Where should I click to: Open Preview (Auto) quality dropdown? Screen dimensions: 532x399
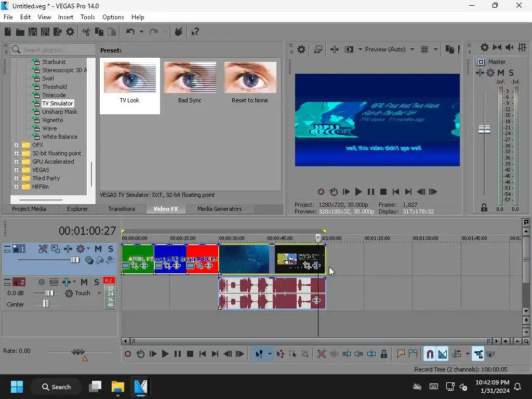point(412,49)
